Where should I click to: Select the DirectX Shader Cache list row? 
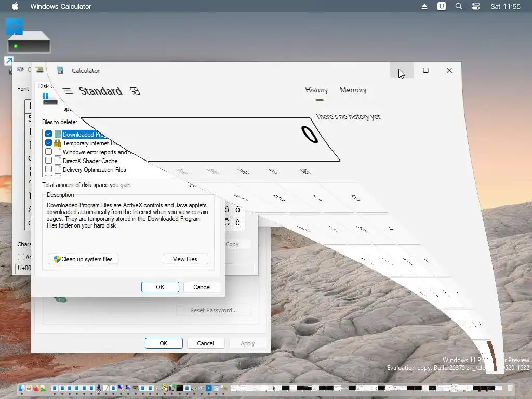tap(90, 161)
